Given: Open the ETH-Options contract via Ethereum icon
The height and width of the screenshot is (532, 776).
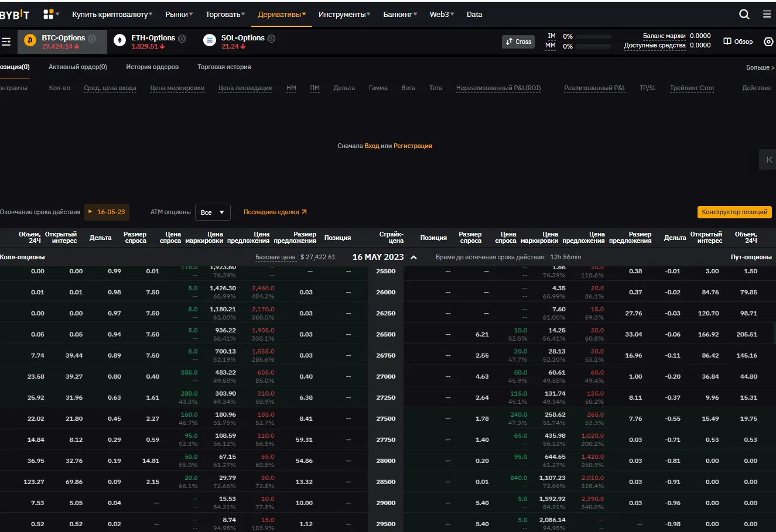Looking at the screenshot, I should [119, 40].
